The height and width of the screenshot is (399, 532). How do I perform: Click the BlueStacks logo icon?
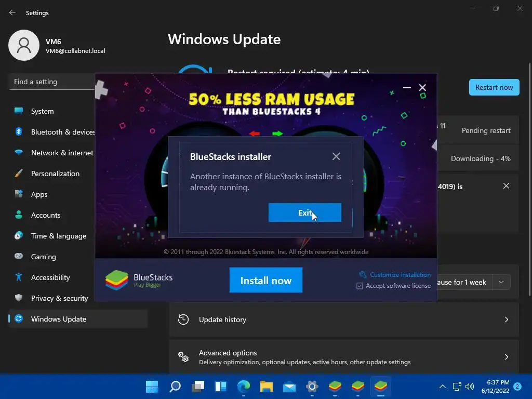[x=116, y=280]
